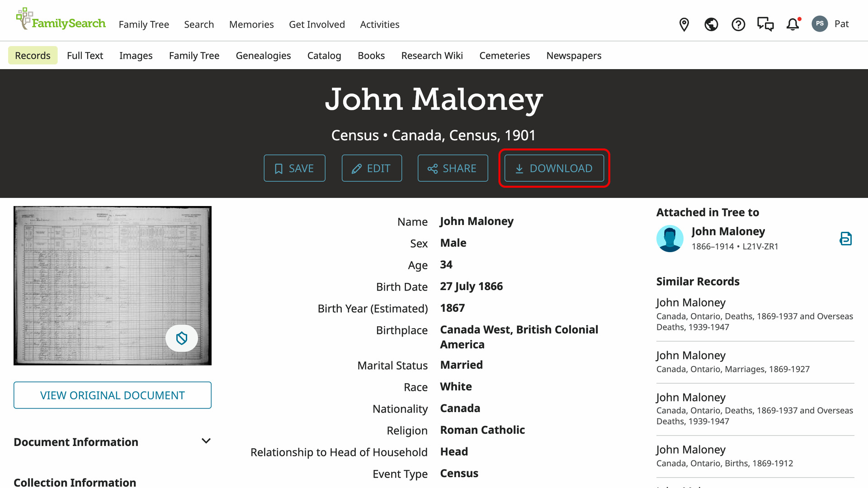Image resolution: width=868 pixels, height=488 pixels.
Task: Click the birth date value 27 July 1866
Action: tap(472, 286)
